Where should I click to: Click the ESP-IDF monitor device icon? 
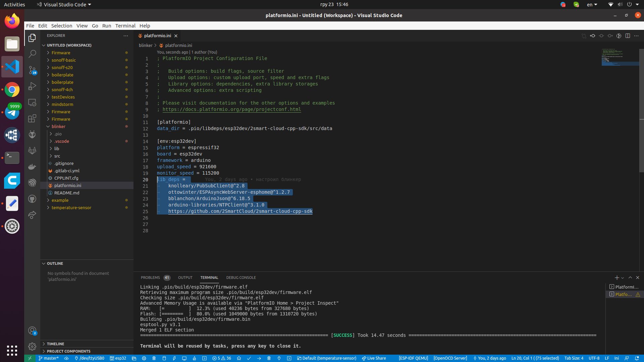[x=184, y=358]
